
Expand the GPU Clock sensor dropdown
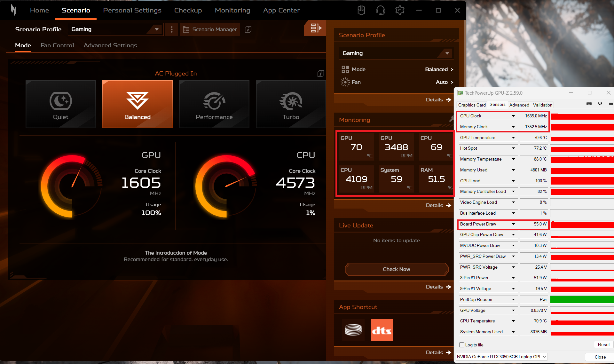pos(513,116)
